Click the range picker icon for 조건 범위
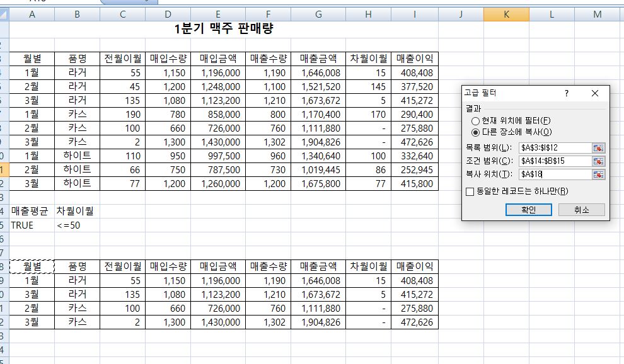 [598, 161]
